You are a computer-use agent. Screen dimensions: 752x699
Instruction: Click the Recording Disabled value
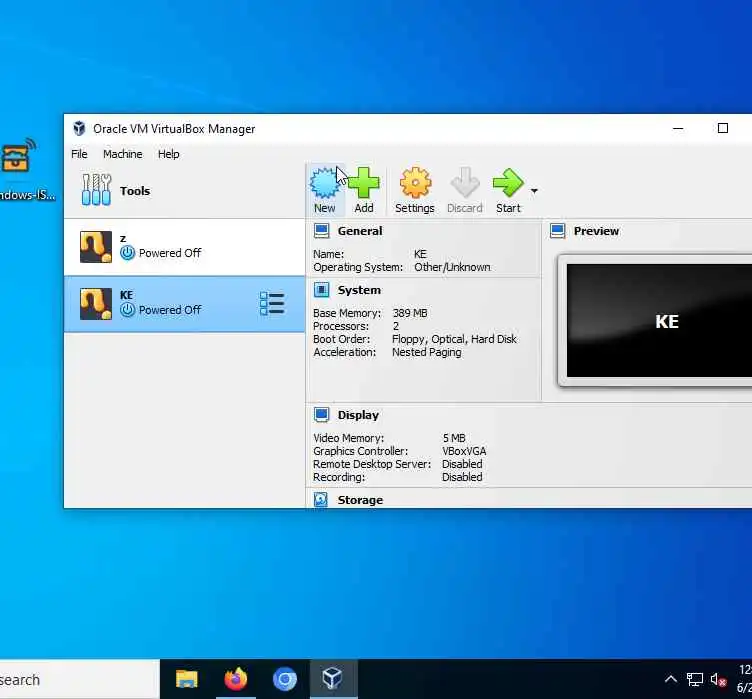tap(462, 477)
